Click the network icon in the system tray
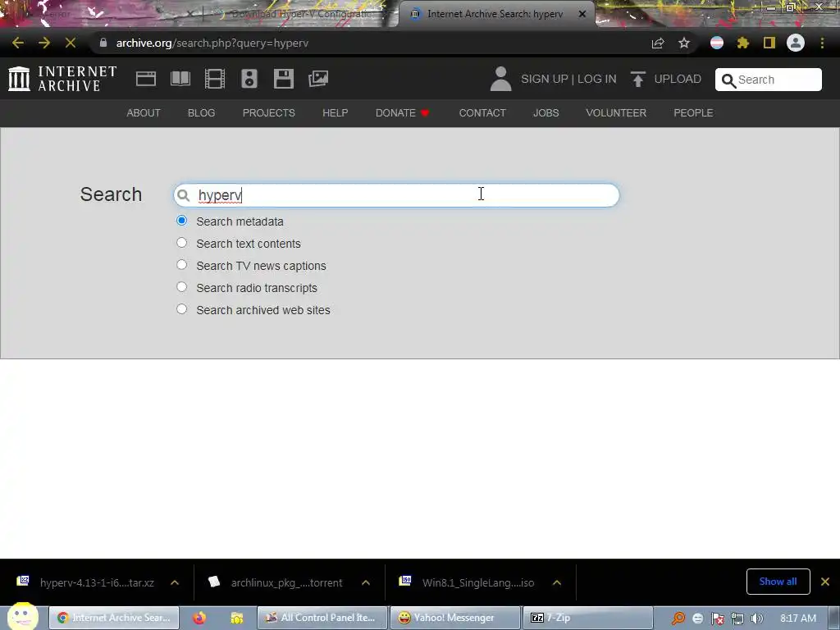Image resolution: width=840 pixels, height=630 pixels. click(737, 619)
